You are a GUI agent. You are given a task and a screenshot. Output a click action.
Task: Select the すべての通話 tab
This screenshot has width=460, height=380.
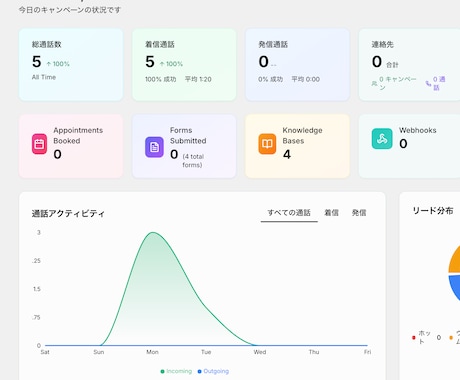click(289, 213)
